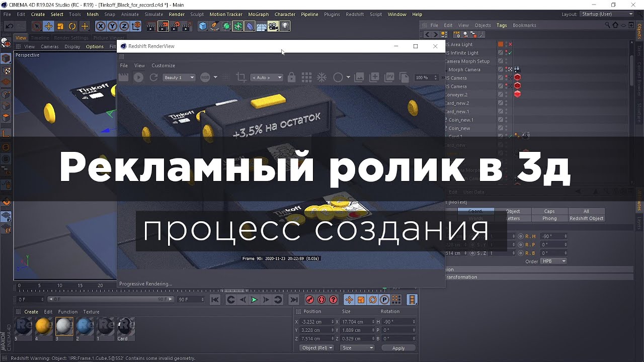
Task: Select the Scale tool in the top toolbar
Action: point(60,26)
